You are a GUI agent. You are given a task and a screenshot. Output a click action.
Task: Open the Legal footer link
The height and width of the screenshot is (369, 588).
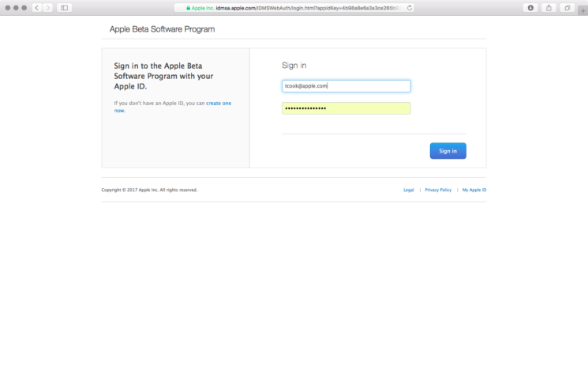click(x=408, y=190)
